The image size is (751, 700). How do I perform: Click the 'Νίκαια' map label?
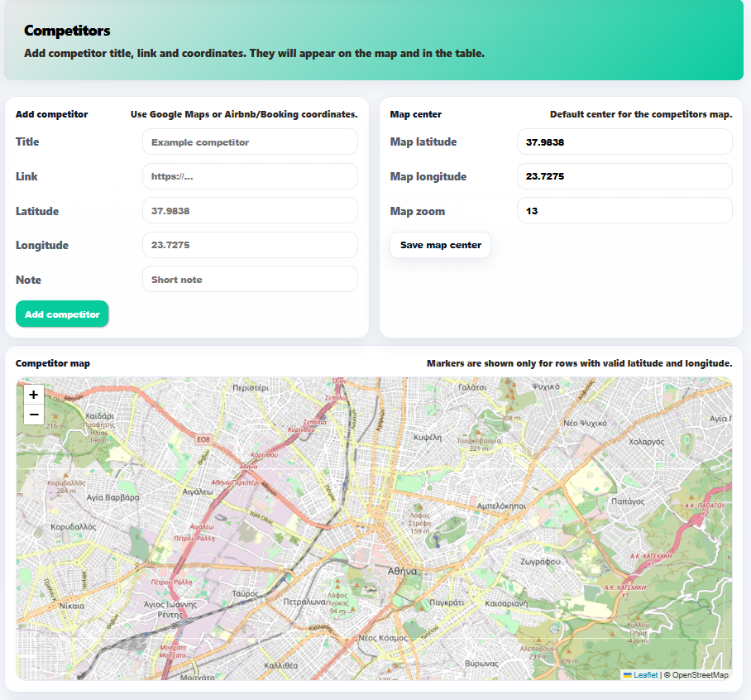pyautogui.click(x=72, y=606)
